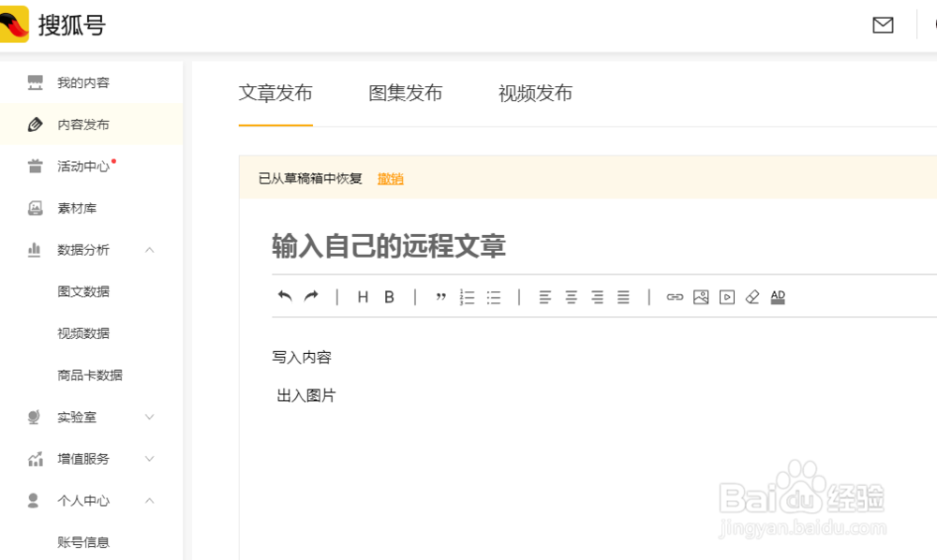937x560 pixels.
Task: Undo the last edit with undo arrow
Action: (x=286, y=296)
